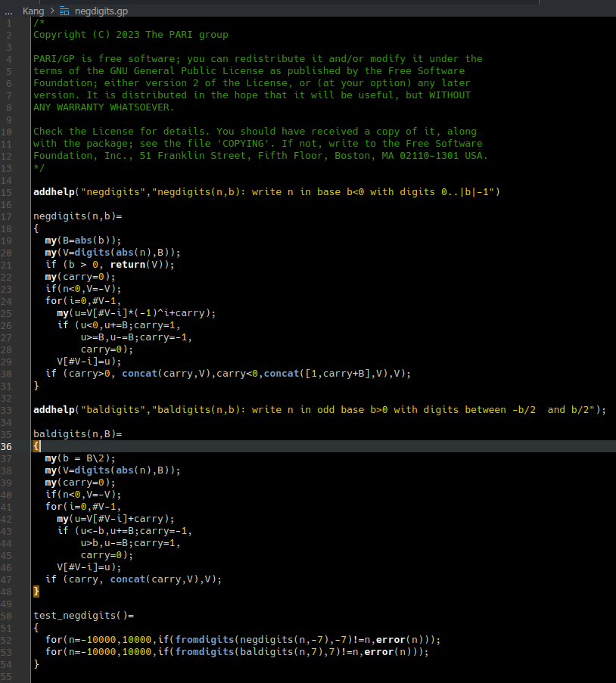
Task: Place cursor on the baldigits(n,B)= definition
Action: (77, 434)
